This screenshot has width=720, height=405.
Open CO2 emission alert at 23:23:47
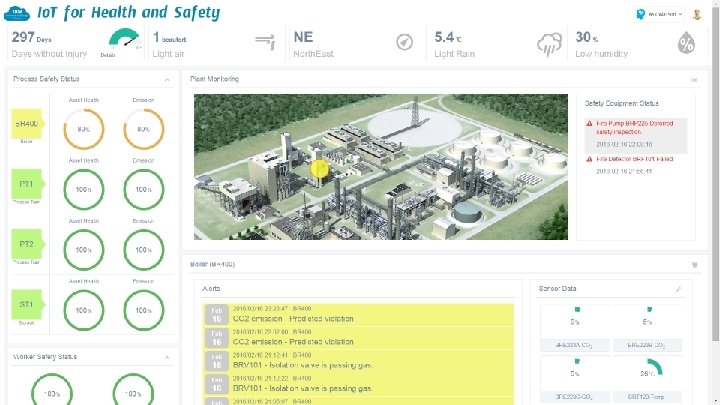coord(358,315)
